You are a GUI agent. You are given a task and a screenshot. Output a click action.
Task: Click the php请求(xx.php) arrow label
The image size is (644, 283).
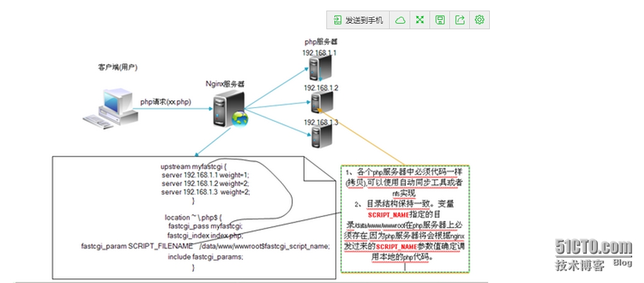pyautogui.click(x=166, y=102)
